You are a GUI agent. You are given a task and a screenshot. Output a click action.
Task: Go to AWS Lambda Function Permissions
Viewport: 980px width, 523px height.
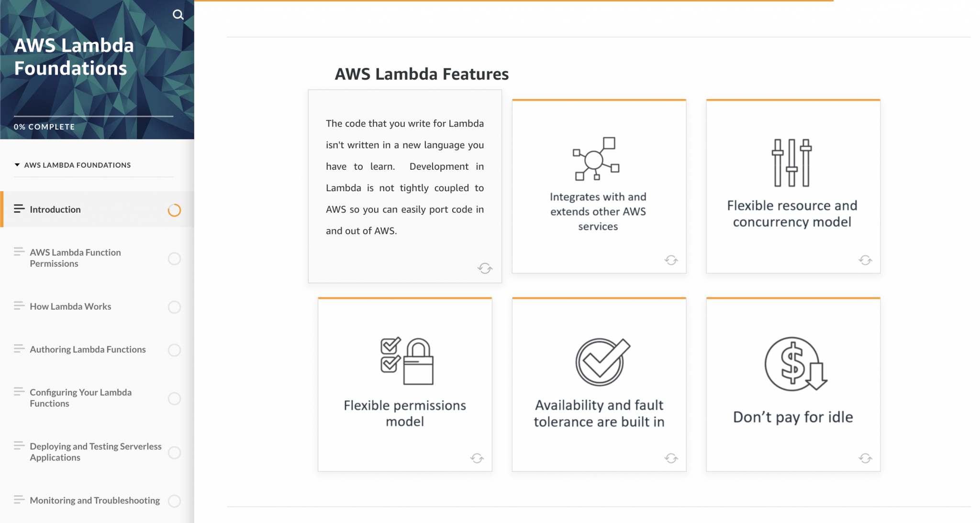[75, 258]
